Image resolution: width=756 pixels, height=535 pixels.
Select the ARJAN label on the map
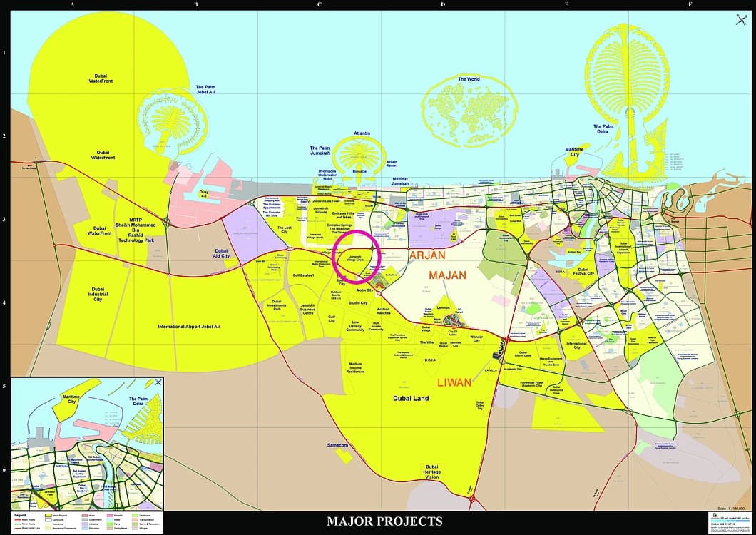[426, 255]
